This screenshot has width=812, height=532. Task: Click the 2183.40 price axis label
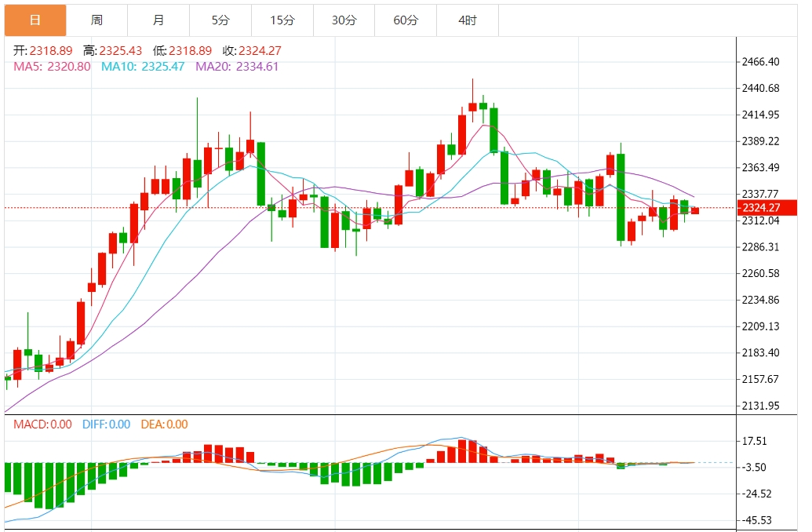tap(760, 353)
